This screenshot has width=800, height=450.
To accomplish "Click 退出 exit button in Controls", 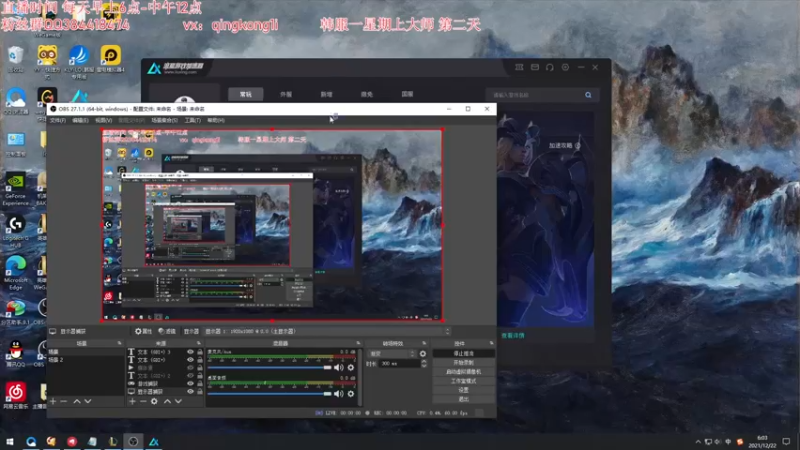I will click(x=463, y=399).
